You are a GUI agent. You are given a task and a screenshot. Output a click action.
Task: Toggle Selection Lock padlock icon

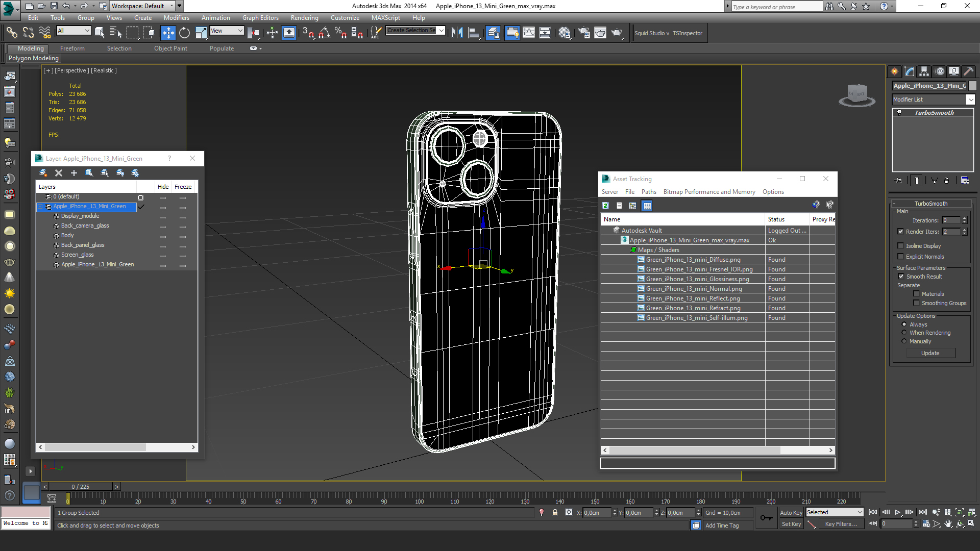555,512
